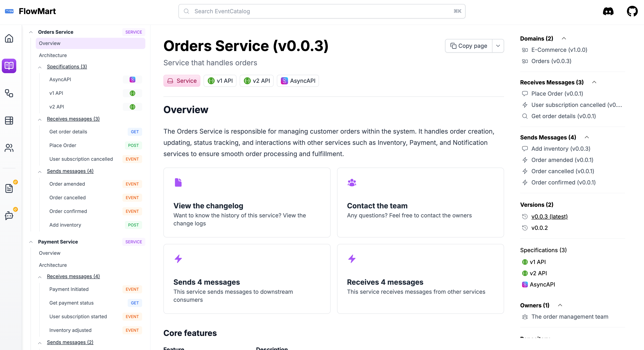Image resolution: width=644 pixels, height=350 pixels.
Task: Open the Visualizer node-graph icon
Action: click(9, 93)
